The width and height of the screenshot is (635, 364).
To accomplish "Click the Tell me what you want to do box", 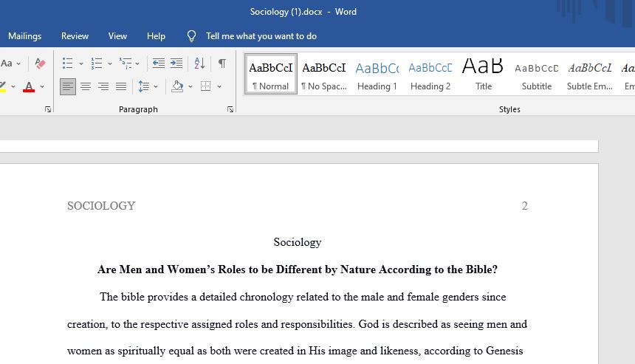I will [x=261, y=36].
